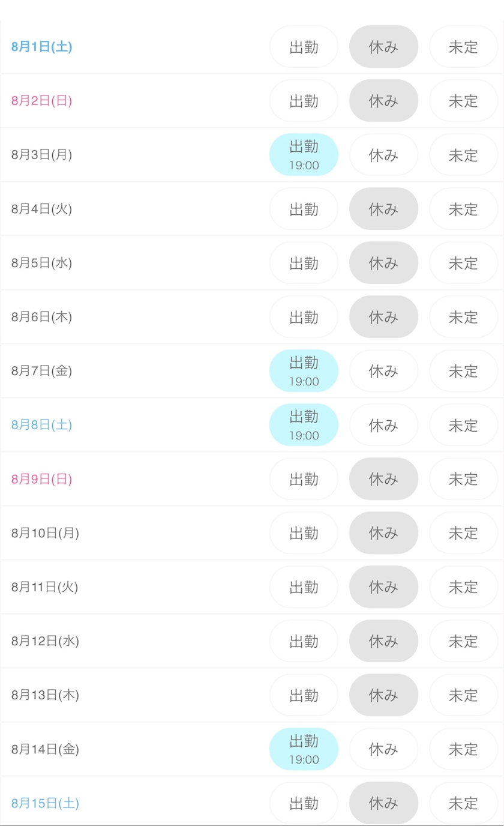Viewport: 504px width, 826px height.
Task: Select 休み for August 3
Action: click(383, 155)
